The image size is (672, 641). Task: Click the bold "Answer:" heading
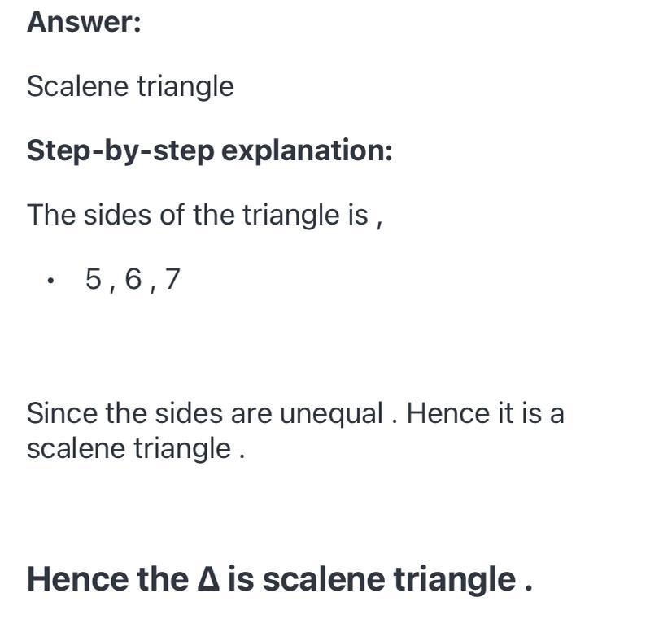coord(84,23)
